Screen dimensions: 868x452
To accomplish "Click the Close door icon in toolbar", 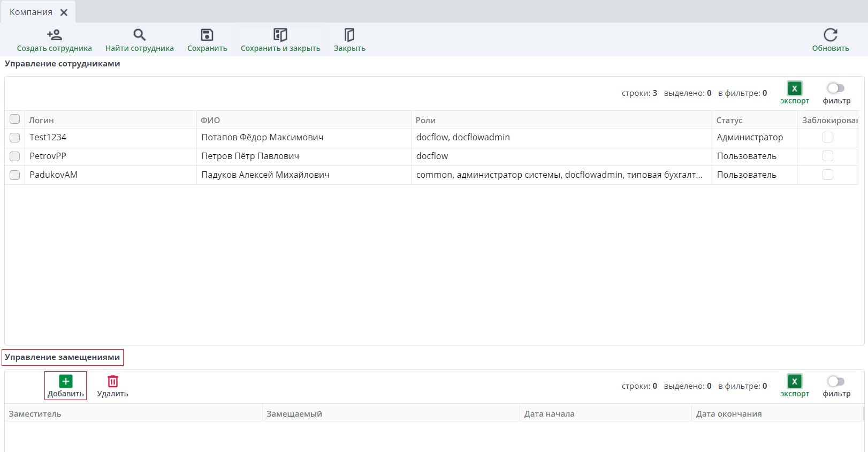I will tap(349, 35).
